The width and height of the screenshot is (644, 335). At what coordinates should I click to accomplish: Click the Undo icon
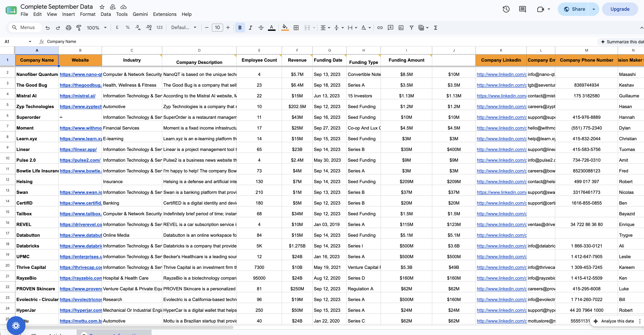pyautogui.click(x=48, y=28)
